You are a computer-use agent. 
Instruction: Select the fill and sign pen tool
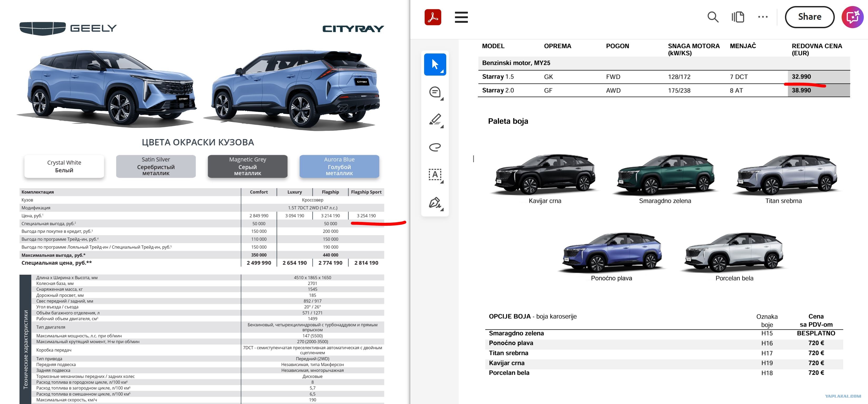tap(435, 203)
